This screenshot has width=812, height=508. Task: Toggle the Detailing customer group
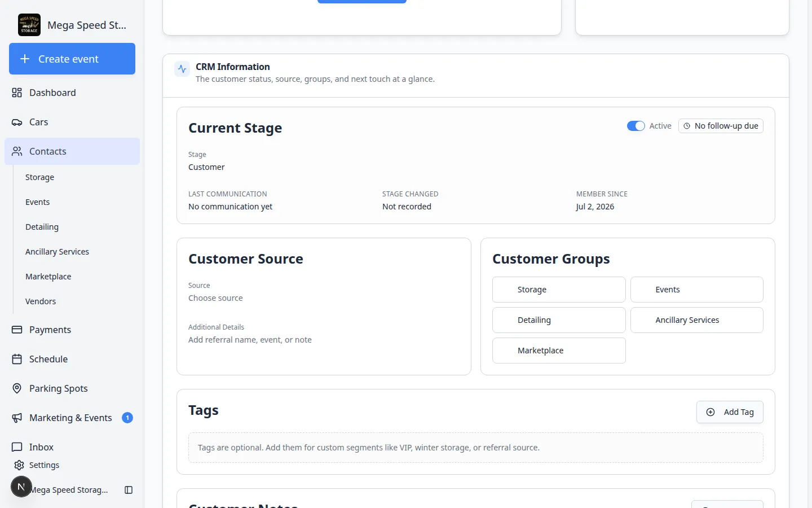(559, 320)
